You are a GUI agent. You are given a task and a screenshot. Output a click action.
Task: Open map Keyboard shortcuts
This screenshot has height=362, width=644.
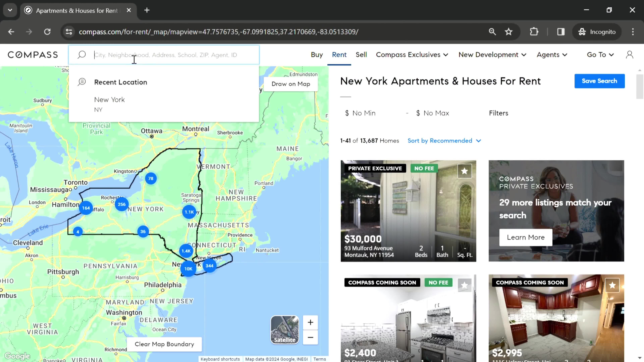tap(220, 359)
